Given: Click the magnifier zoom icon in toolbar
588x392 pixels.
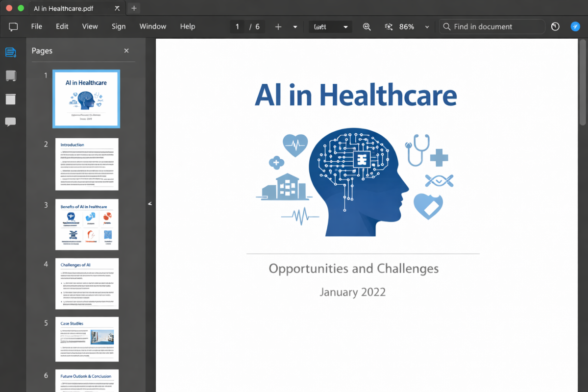Looking at the screenshot, I should pos(367,27).
